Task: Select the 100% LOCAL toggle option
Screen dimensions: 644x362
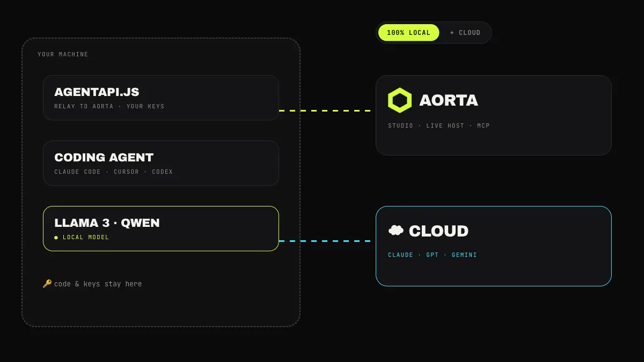Action: tap(408, 33)
